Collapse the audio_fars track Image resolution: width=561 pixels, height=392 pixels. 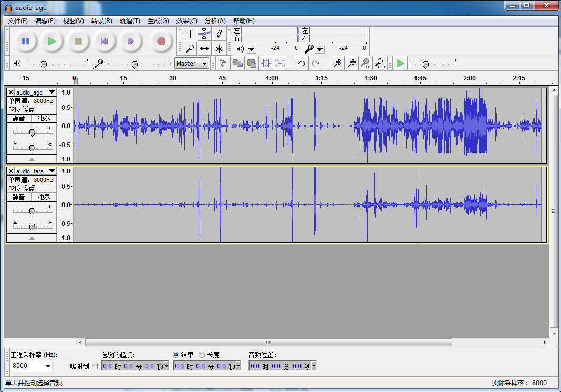[x=32, y=238]
